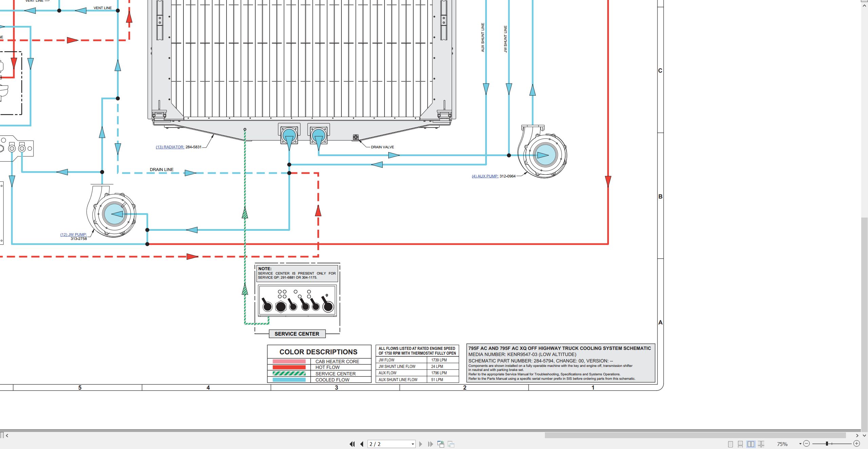Click the JW SHUNT LINE FLOW cell

coord(401,367)
